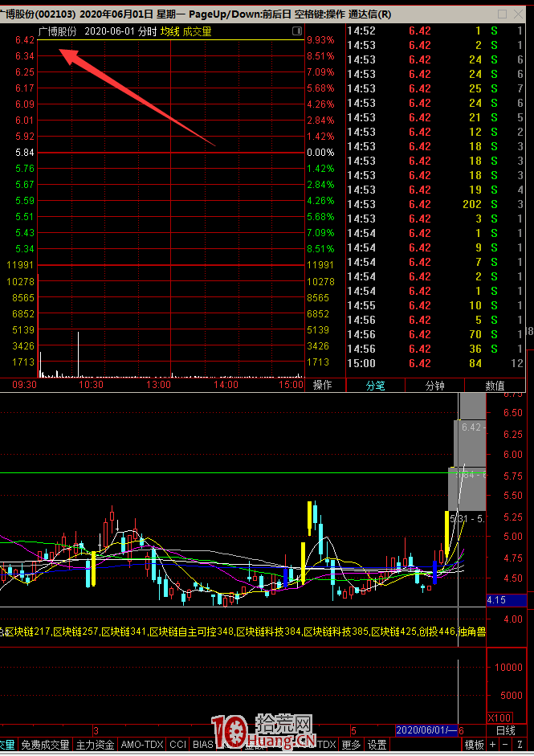Click the 均线 legend in intraday chart title
The width and height of the screenshot is (534, 756).
tap(169, 32)
